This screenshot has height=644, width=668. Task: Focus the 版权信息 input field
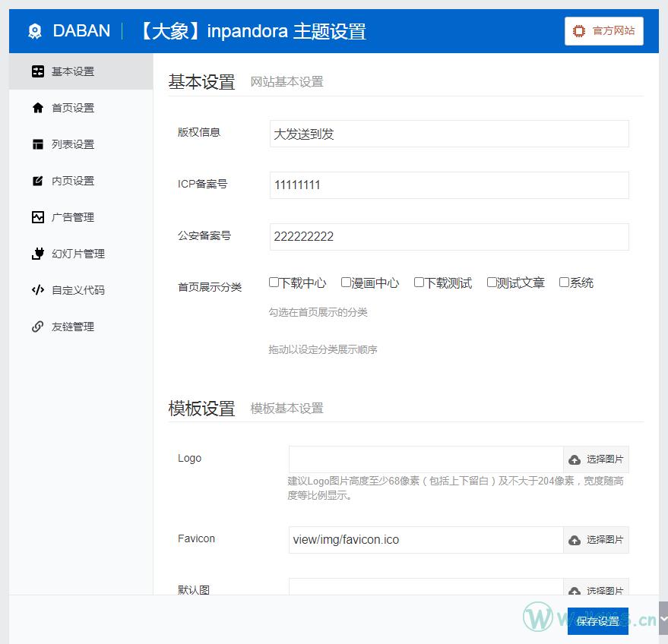pos(449,134)
